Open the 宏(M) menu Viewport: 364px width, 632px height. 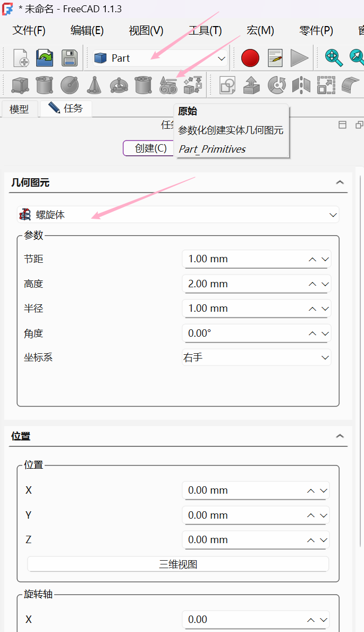(260, 31)
